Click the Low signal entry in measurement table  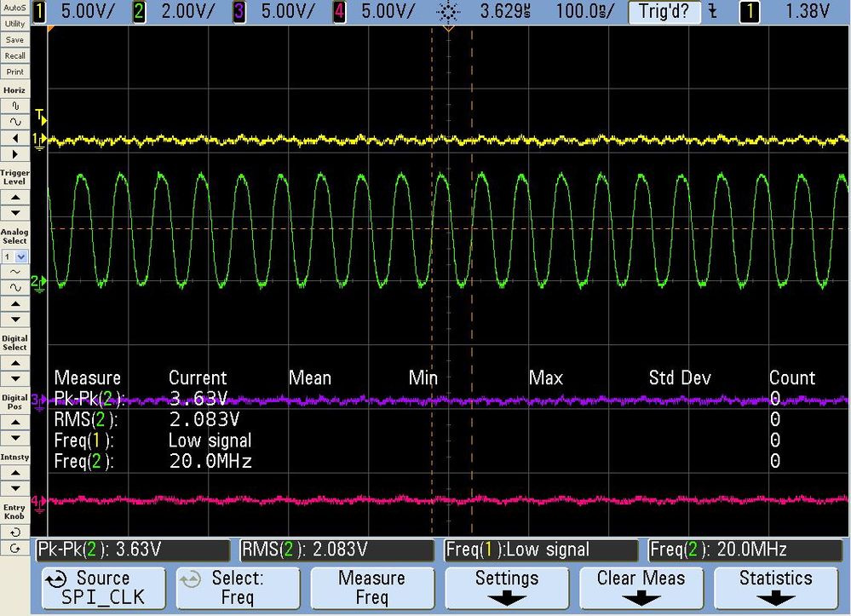[210, 440]
